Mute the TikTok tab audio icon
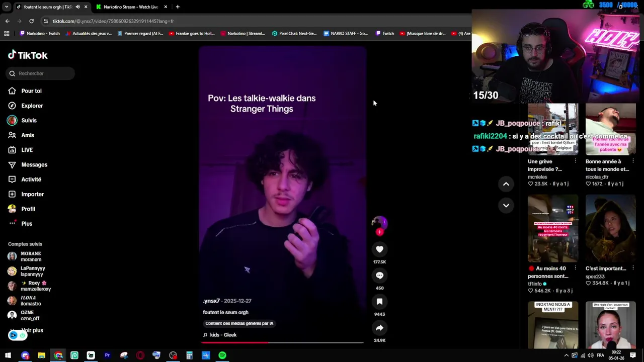Image resolution: width=644 pixels, height=362 pixels. (x=77, y=7)
